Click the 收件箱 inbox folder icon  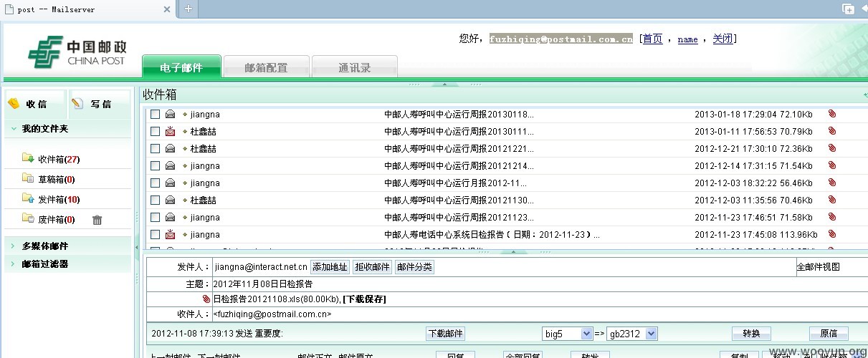pos(28,158)
